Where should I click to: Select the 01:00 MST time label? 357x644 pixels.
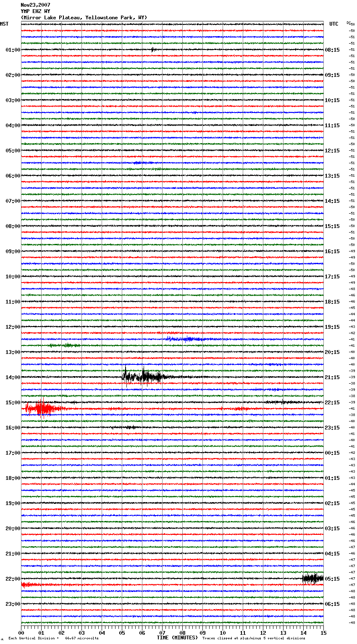coord(13,50)
